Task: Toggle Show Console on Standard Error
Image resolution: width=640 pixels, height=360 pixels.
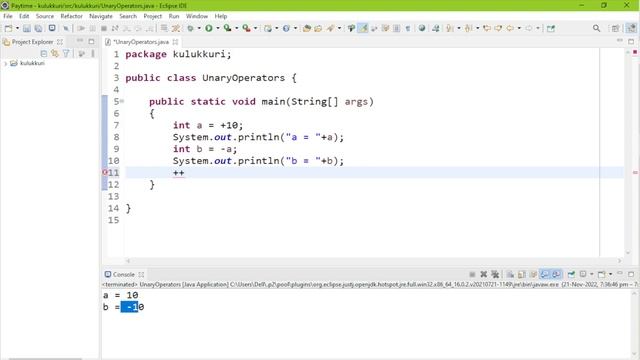Action: (x=556, y=274)
